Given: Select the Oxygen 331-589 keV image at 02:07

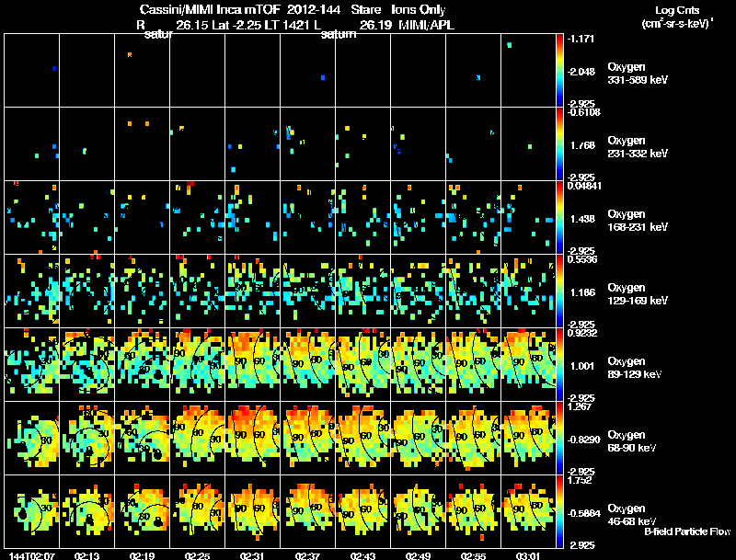Looking at the screenshot, I should coord(32,71).
